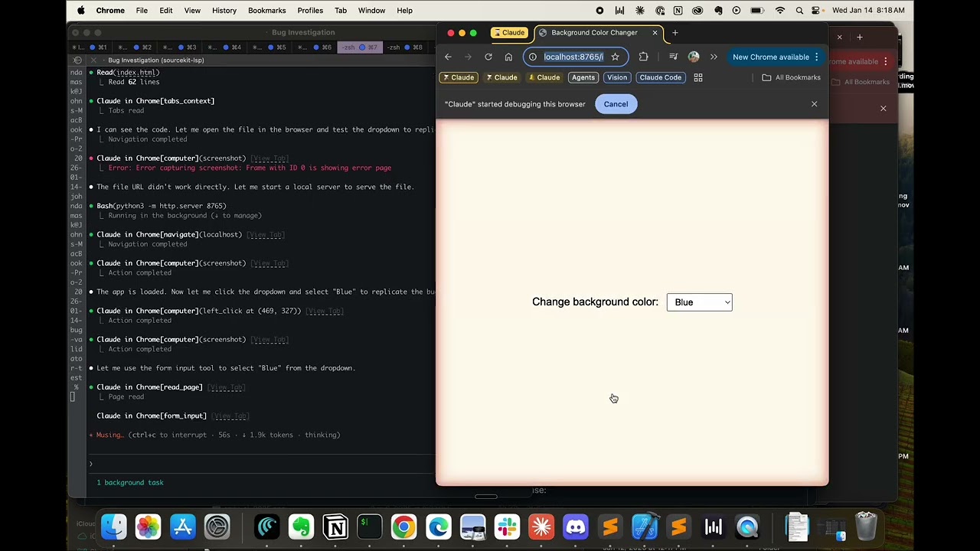Click the Creative Cloud menu bar icon
This screenshot has width=980, height=551.
click(697, 11)
